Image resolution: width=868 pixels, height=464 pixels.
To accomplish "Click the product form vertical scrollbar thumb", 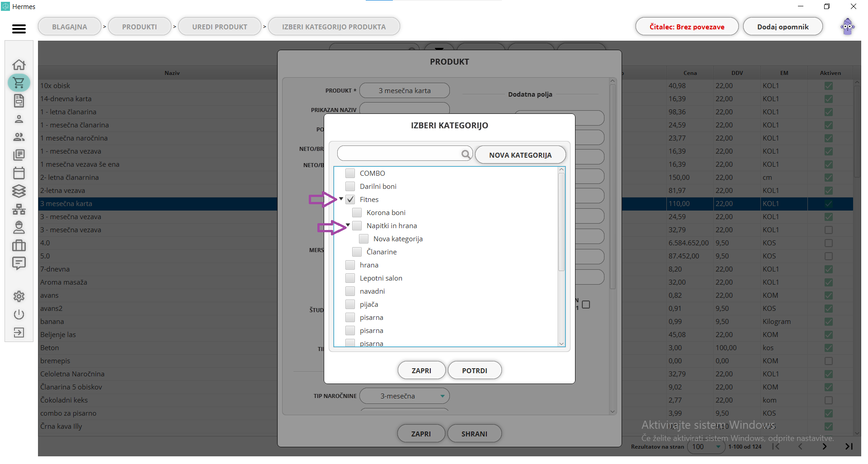I will [613, 187].
